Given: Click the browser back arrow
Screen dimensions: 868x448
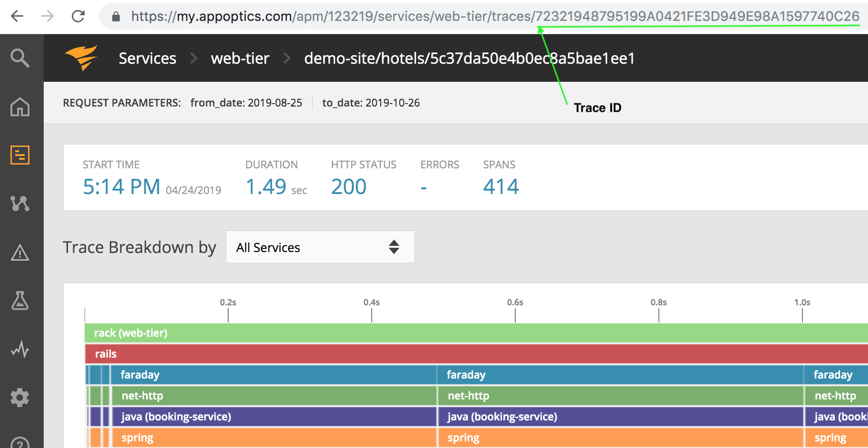Looking at the screenshot, I should click(17, 16).
